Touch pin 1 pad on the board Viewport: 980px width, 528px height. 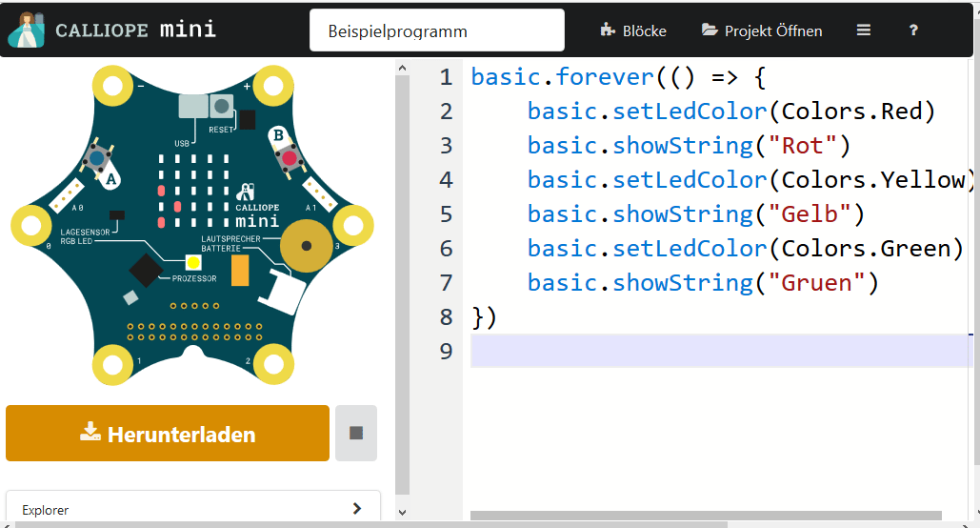[x=113, y=365]
